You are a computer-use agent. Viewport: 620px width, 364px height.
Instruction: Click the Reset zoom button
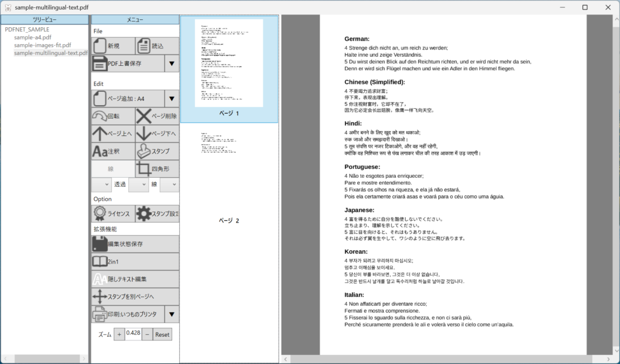coord(162,334)
